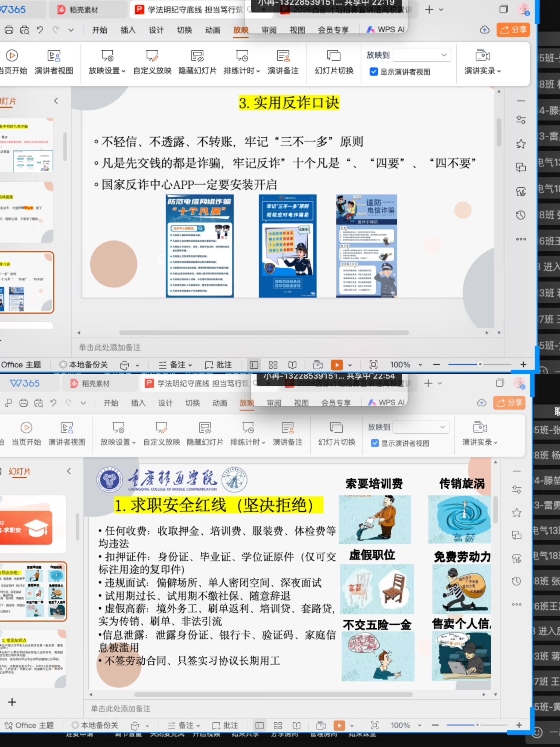Viewport: 560px width, 747px height.
Task: Toggle normal view in upper window status bar
Action: [x=254, y=365]
